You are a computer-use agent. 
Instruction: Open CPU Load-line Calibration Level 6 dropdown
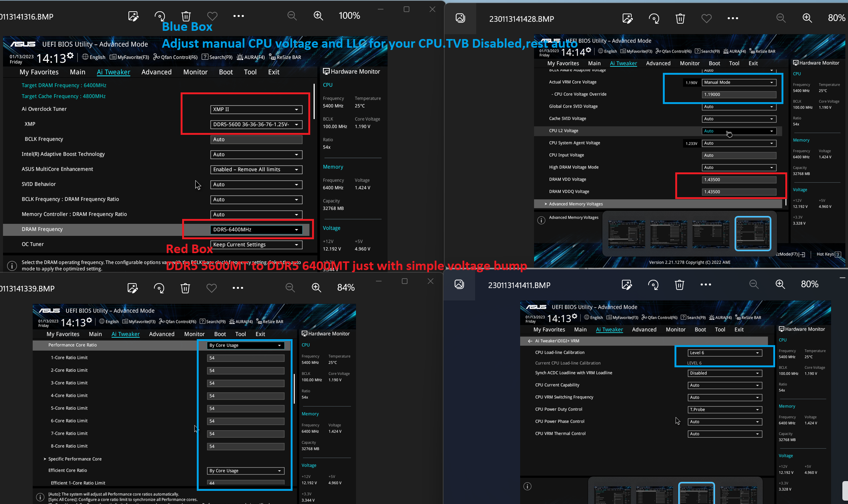pos(724,353)
